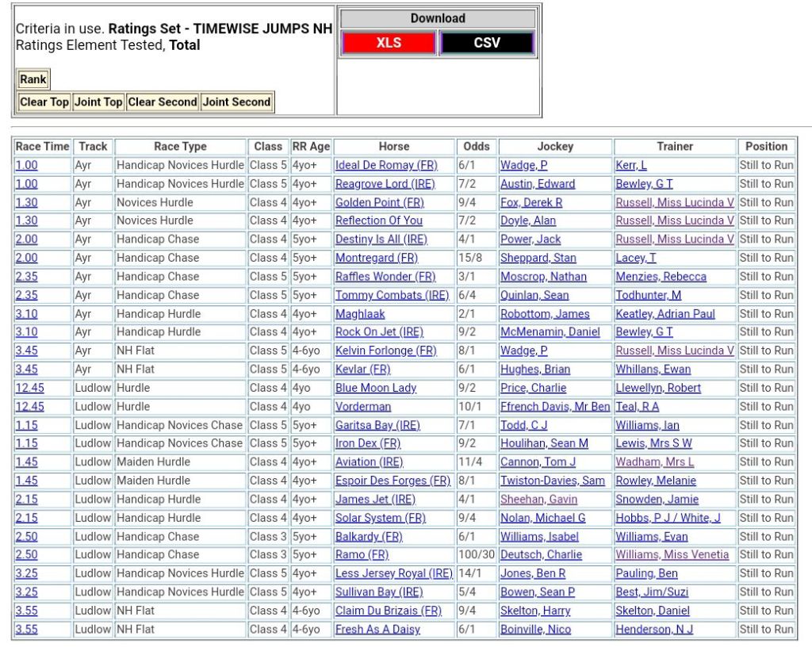Click horse link Montregard (FR)
Screen dimensions: 812x655
pos(377,258)
